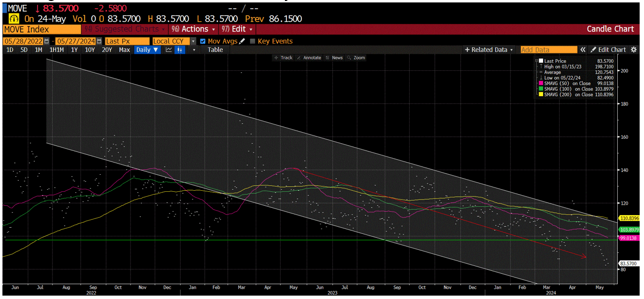The image size is (644, 299).
Task: Select the line chart icon
Action: (x=169, y=50)
